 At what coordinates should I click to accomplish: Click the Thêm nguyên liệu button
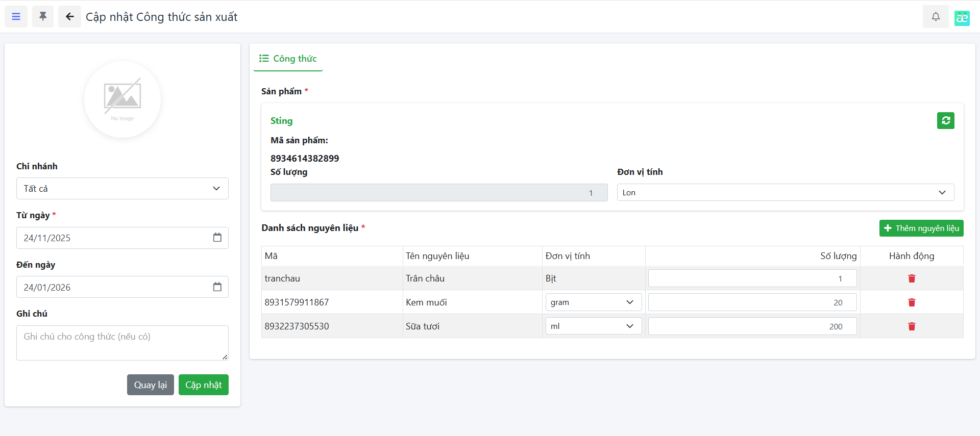pyautogui.click(x=921, y=228)
